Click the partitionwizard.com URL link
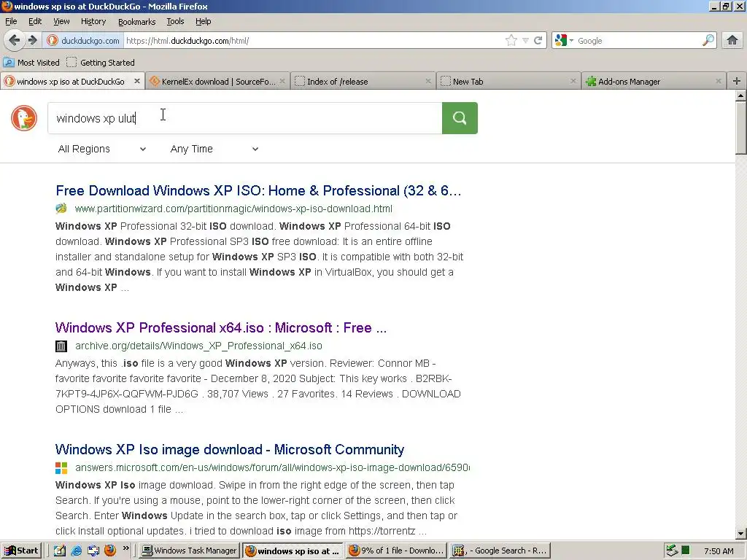Image resolution: width=747 pixels, height=560 pixels. [233, 209]
